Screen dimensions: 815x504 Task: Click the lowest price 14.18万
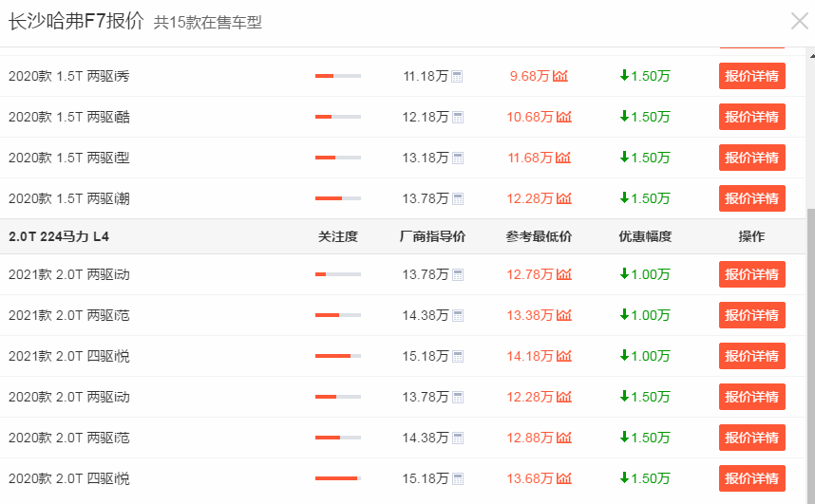click(530, 357)
